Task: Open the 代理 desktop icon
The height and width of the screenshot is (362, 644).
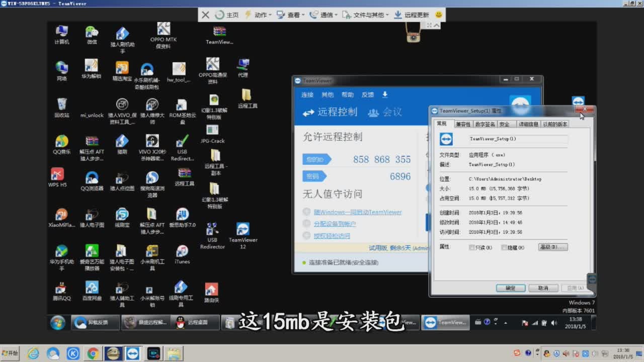Action: click(x=243, y=68)
